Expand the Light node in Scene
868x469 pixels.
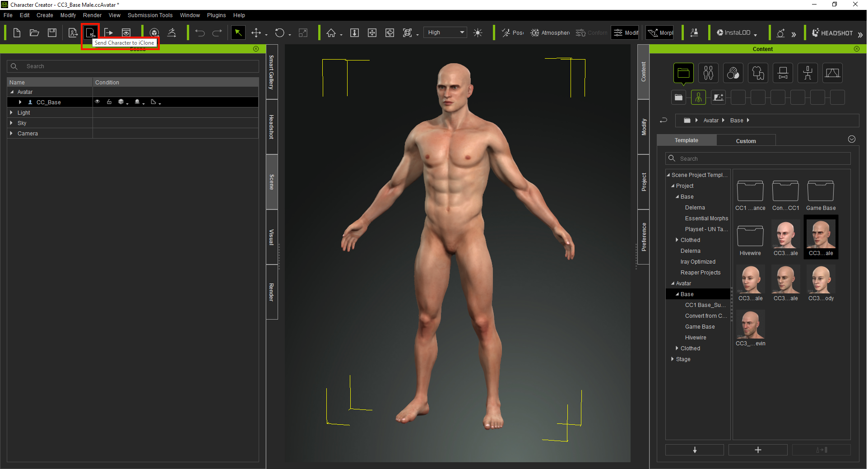(11, 112)
